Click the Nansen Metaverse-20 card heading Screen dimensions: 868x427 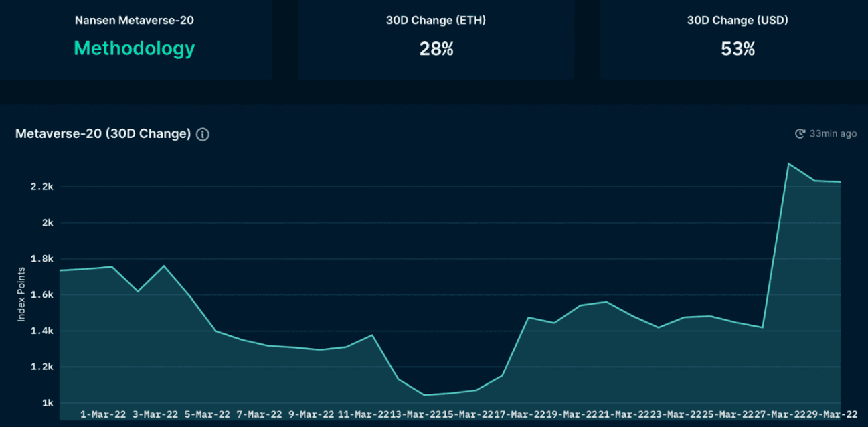click(x=134, y=20)
